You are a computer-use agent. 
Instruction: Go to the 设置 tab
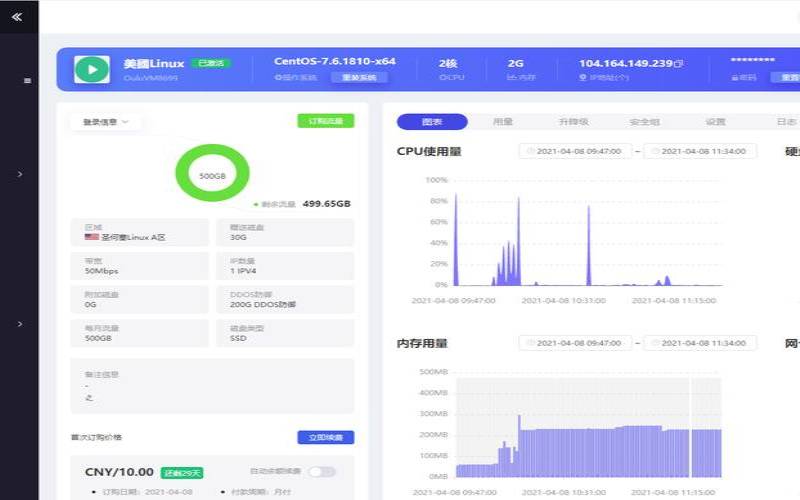(x=715, y=122)
